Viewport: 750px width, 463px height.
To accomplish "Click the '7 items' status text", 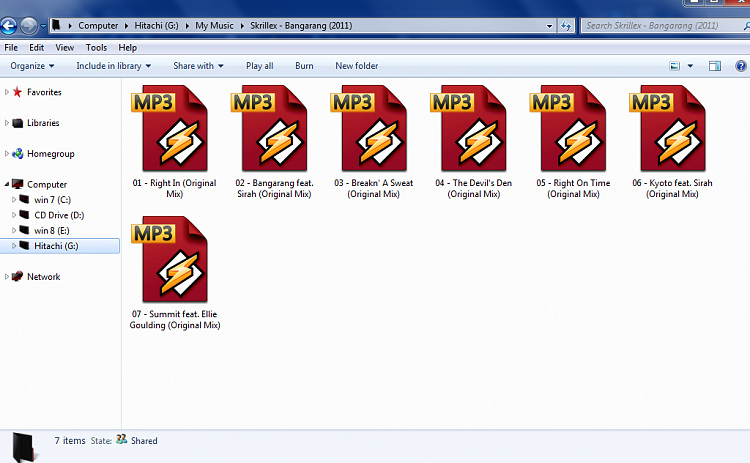I will (70, 441).
